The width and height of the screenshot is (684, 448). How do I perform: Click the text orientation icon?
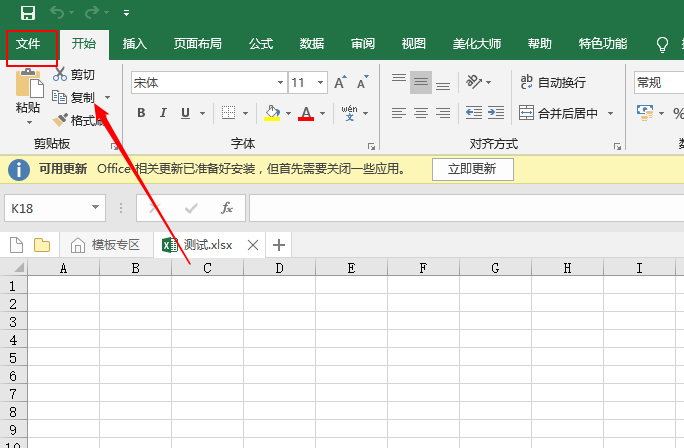[474, 82]
